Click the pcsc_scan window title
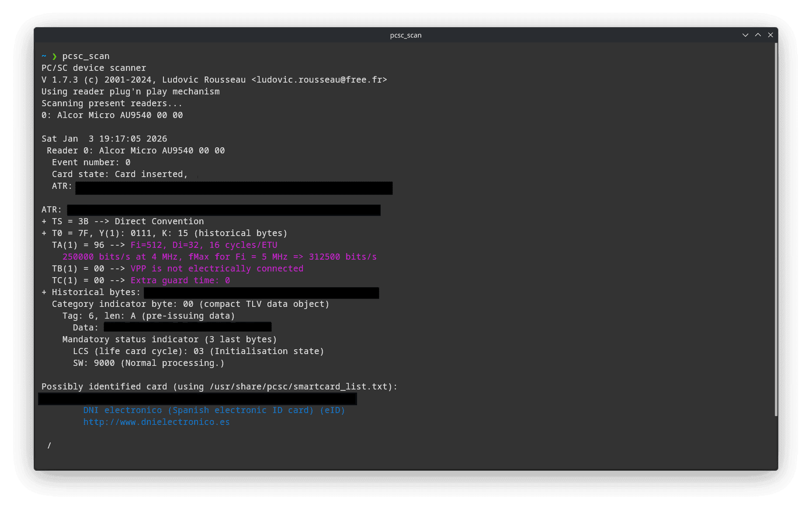The width and height of the screenshot is (812, 511). click(x=406, y=35)
